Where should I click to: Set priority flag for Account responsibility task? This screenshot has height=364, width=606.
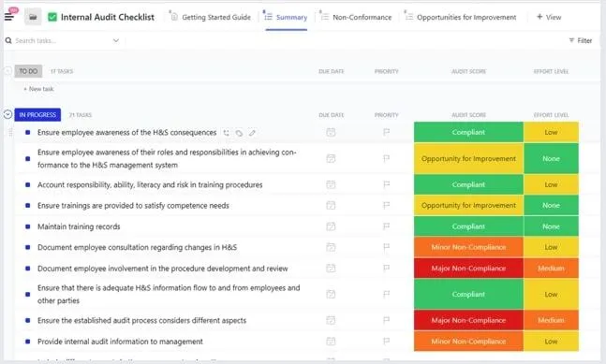coord(386,184)
